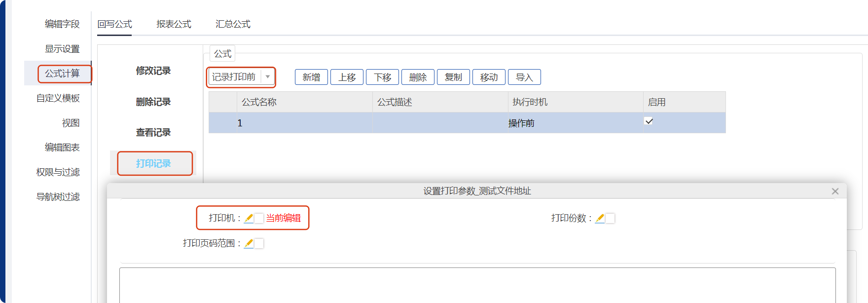Click the 公式名称 column header
The height and width of the screenshot is (303, 868).
point(305,102)
